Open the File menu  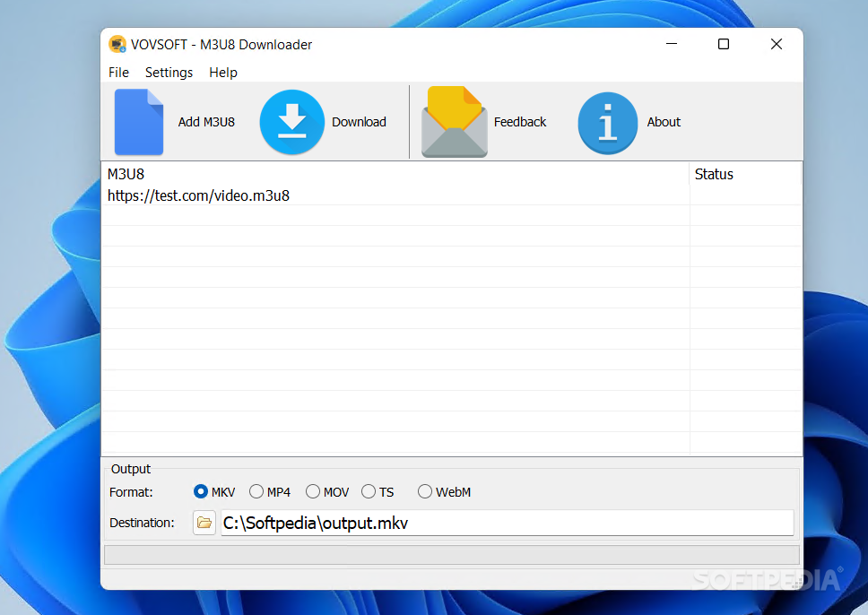click(118, 73)
